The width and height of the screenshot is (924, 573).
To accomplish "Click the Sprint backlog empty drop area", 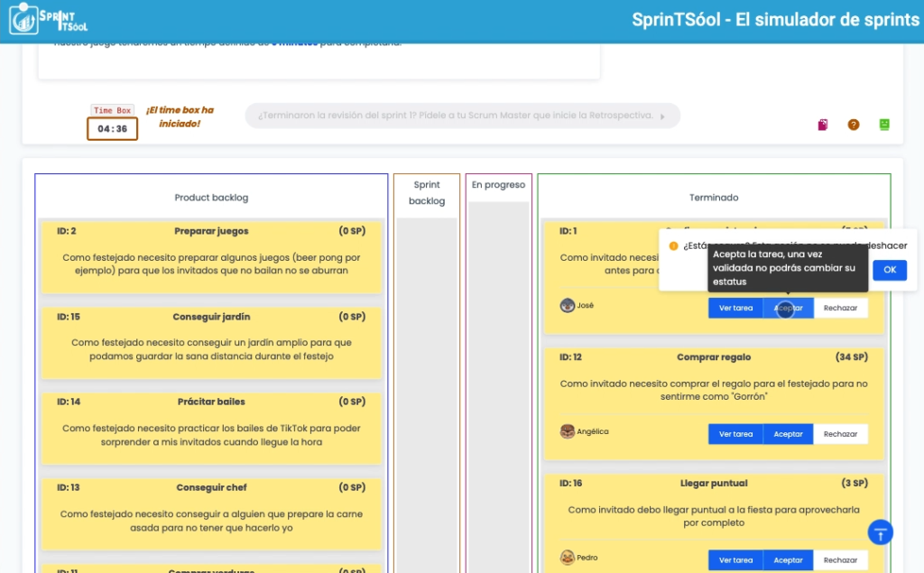I will (x=427, y=395).
